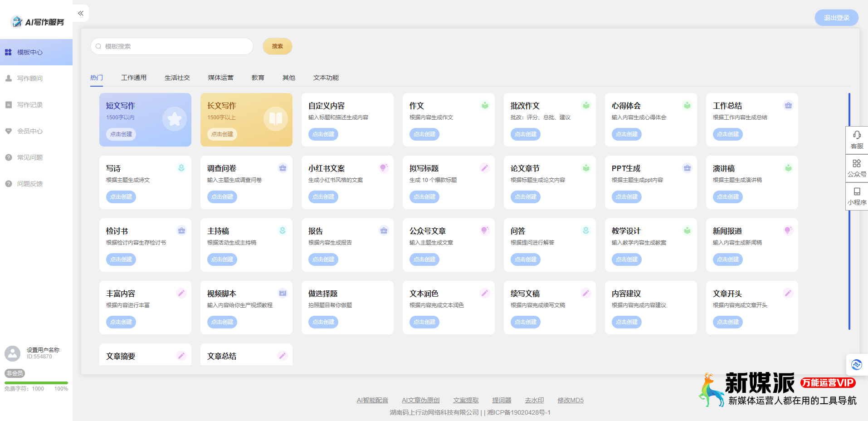Switch to the 媒体运营 tab

(x=220, y=78)
